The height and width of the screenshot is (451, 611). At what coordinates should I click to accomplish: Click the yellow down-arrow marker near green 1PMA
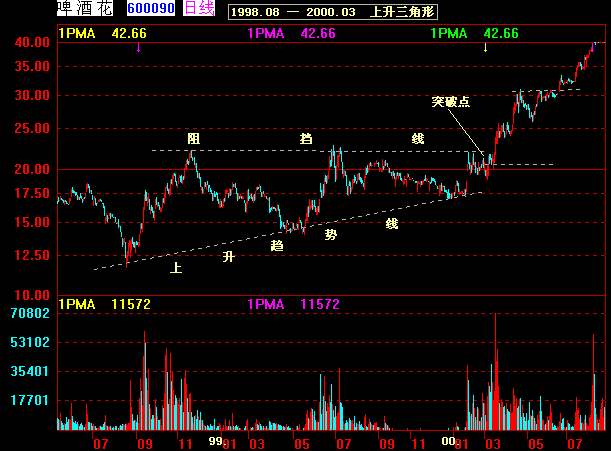pyautogui.click(x=486, y=47)
